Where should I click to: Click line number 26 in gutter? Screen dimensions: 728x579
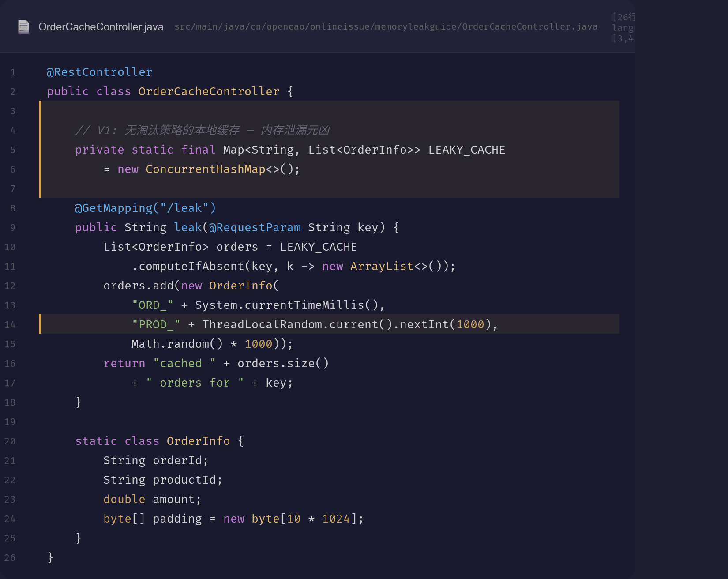(10, 558)
